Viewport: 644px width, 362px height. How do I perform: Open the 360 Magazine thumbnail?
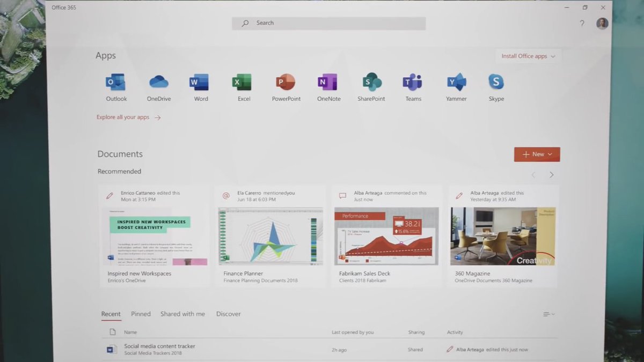503,237
